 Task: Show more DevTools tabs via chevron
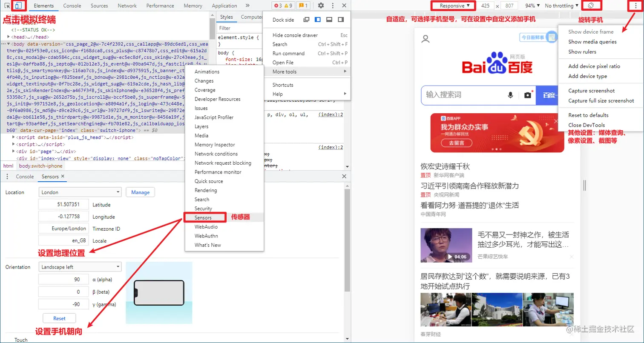[248, 6]
